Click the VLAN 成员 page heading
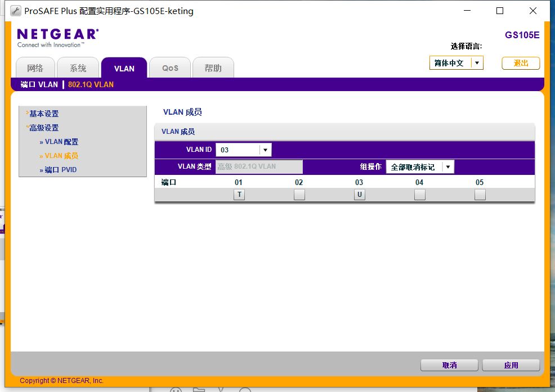The width and height of the screenshot is (555, 392). 182,112
